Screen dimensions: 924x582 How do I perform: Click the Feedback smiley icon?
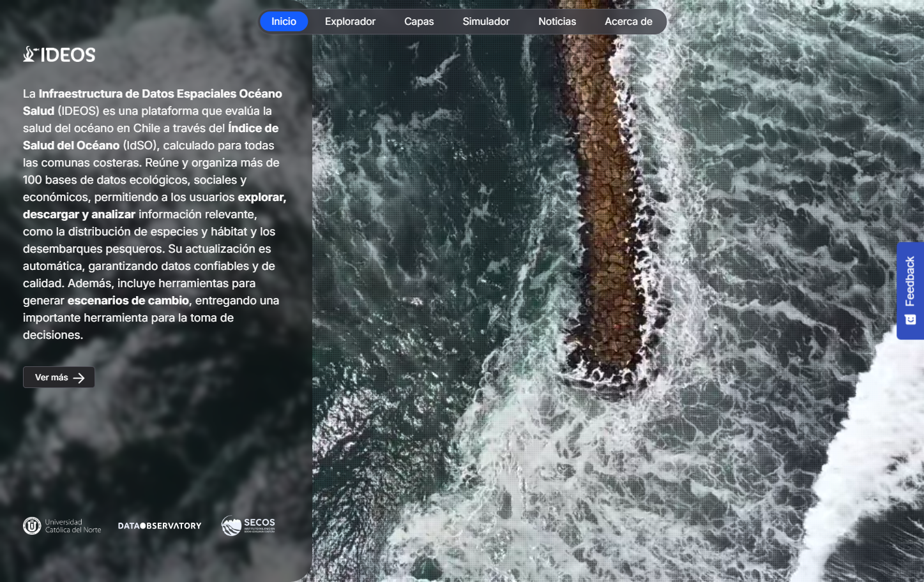tap(911, 320)
